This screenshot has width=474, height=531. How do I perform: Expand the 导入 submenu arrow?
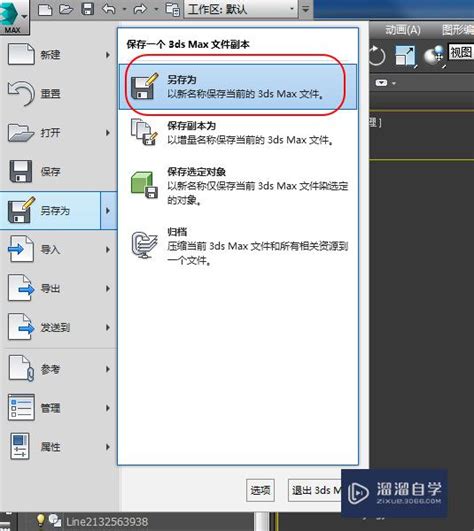pyautogui.click(x=108, y=250)
